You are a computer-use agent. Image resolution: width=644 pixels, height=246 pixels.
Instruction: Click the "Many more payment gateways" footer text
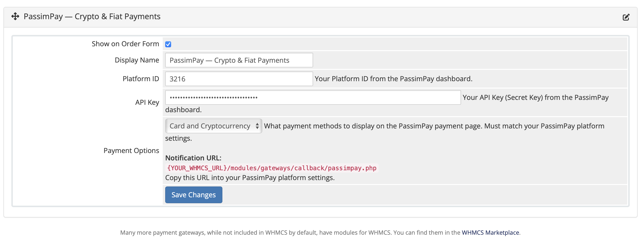click(x=290, y=232)
